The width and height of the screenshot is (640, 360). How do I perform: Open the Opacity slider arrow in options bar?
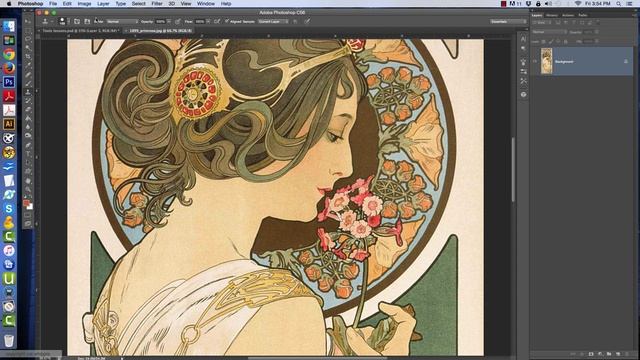point(169,21)
